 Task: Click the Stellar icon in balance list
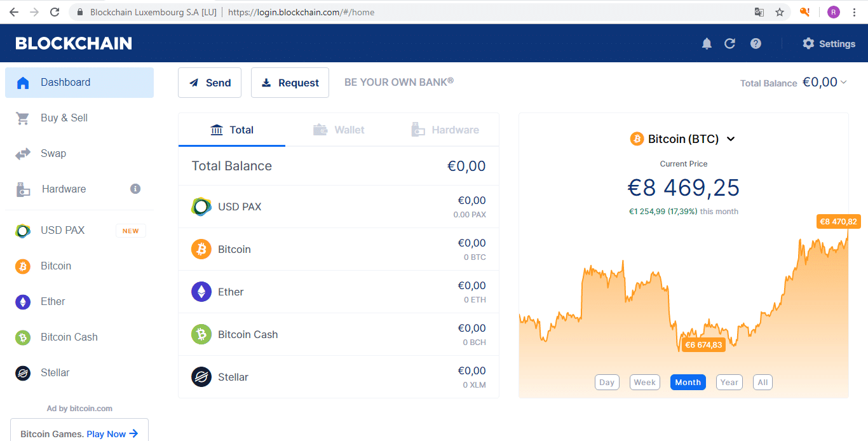coord(201,377)
